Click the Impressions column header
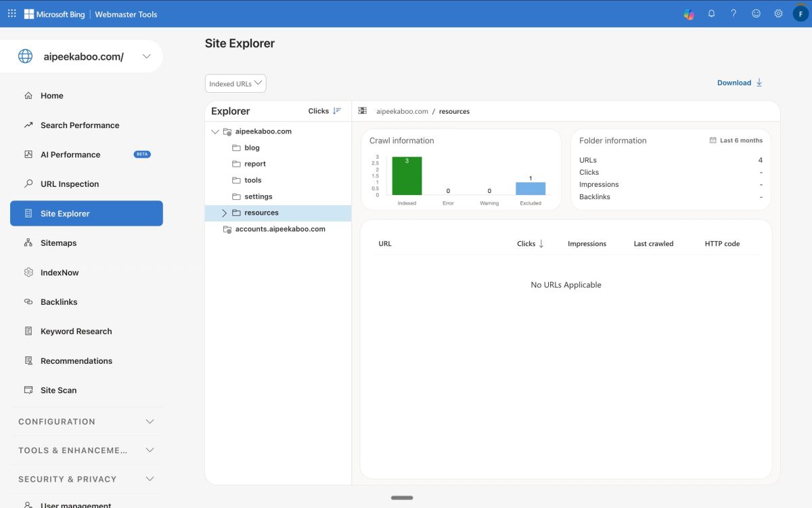The height and width of the screenshot is (508, 812). click(587, 244)
